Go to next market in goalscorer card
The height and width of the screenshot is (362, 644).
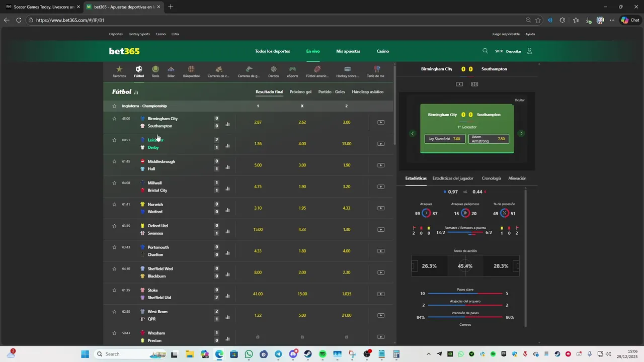click(x=521, y=133)
